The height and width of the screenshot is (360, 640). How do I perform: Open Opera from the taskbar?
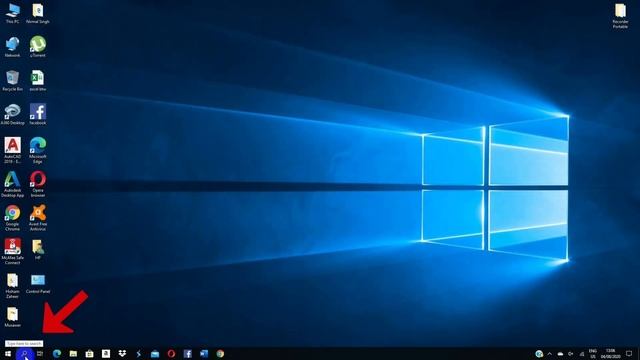[x=171, y=353]
